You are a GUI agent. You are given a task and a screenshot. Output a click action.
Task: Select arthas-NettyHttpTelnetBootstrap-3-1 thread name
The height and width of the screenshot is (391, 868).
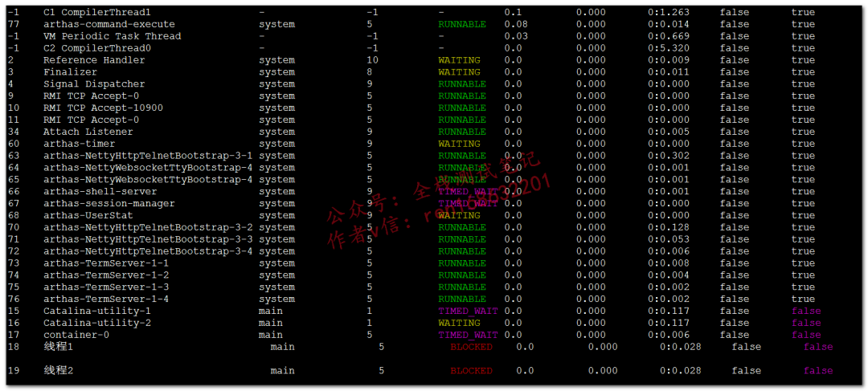(x=148, y=156)
